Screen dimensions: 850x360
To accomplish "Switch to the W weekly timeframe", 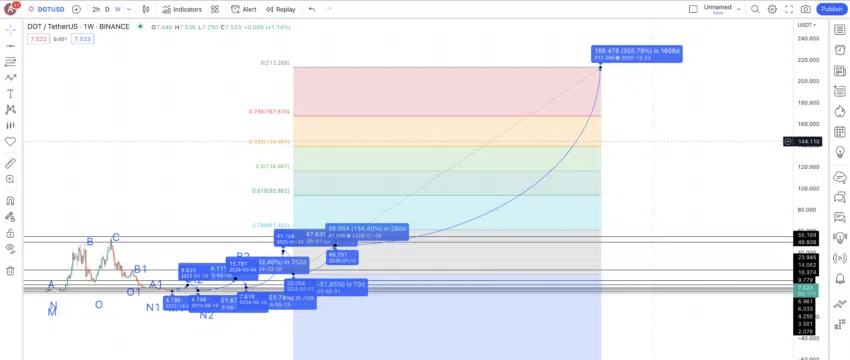I will pyautogui.click(x=118, y=9).
